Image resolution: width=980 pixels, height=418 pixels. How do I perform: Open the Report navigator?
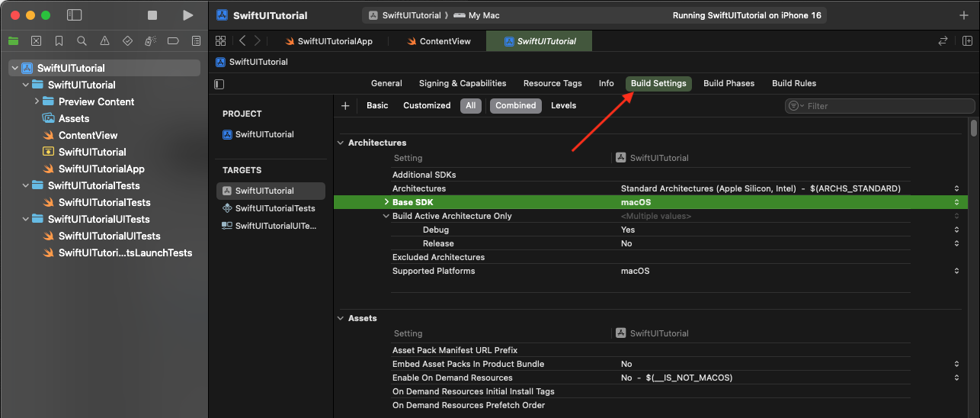pyautogui.click(x=196, y=41)
